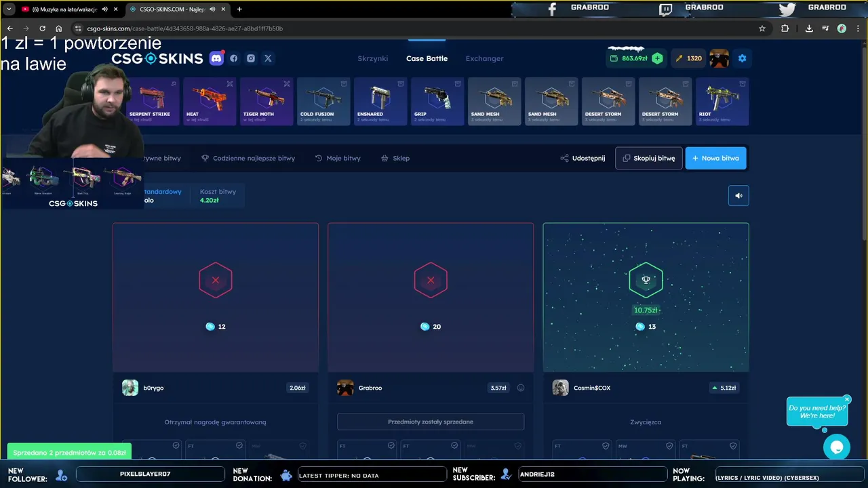Click the Cosmin$COX 5.12zł value badge

723,388
